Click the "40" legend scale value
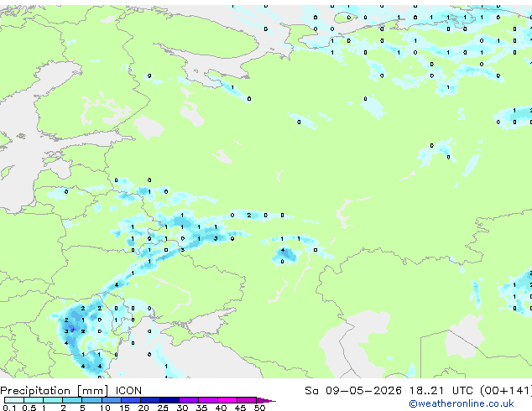This screenshot has width=532, height=411. pyautogui.click(x=221, y=408)
